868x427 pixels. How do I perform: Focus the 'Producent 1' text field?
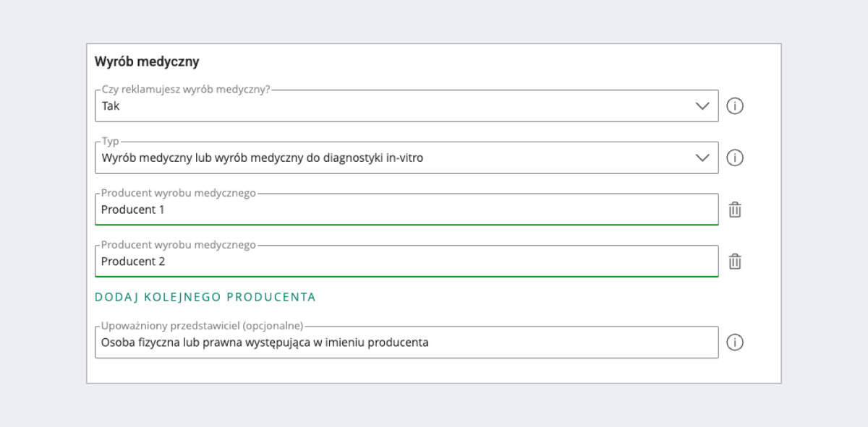(407, 210)
